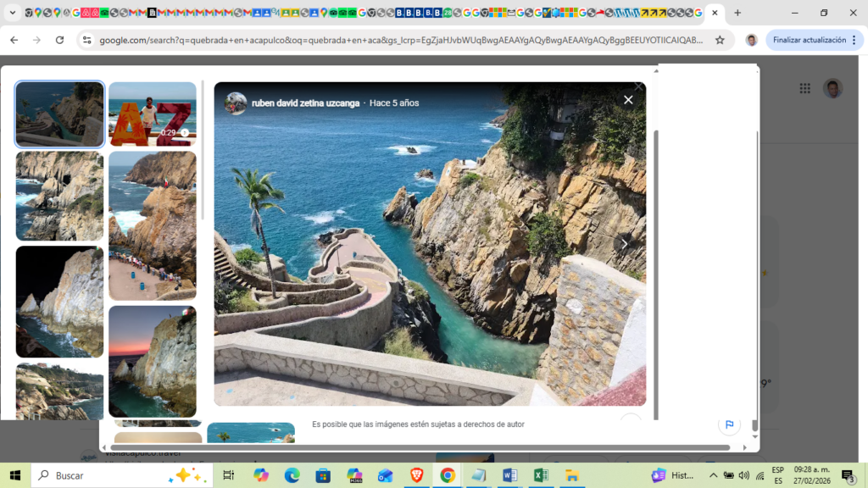Play the 0:29 video thumbnail
868x488 pixels.
point(153,114)
